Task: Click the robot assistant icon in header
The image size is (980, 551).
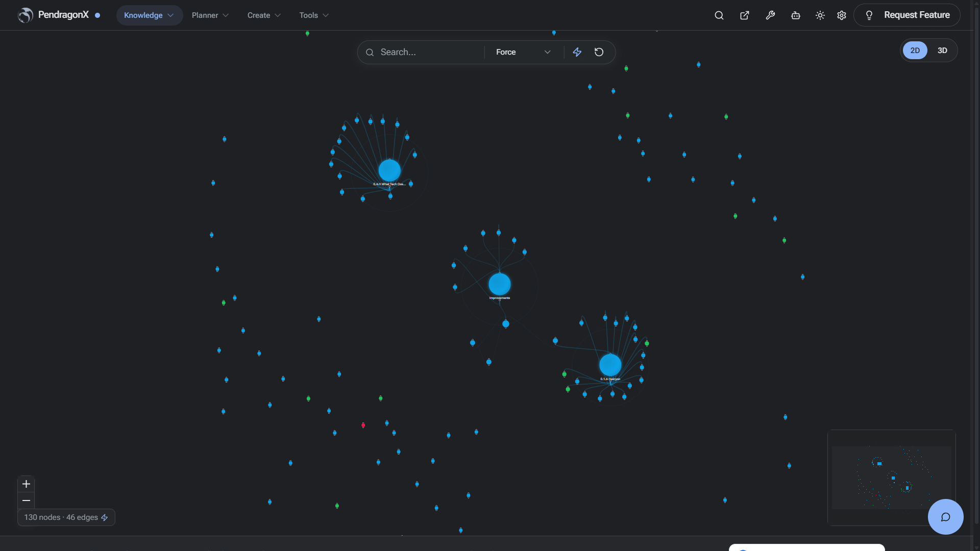Action: [x=795, y=15]
